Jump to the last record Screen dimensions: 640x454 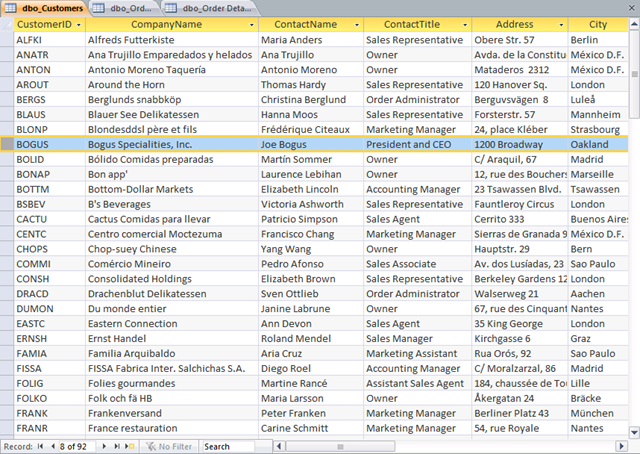(x=118, y=447)
